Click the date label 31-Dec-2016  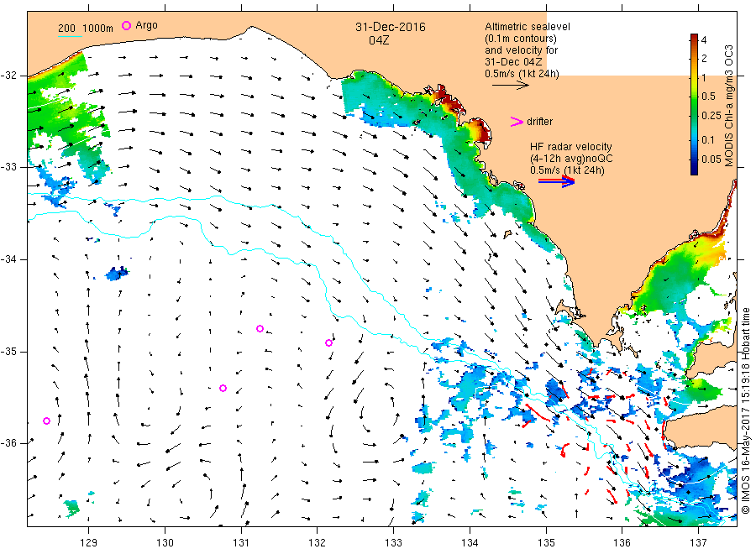pyautogui.click(x=391, y=27)
